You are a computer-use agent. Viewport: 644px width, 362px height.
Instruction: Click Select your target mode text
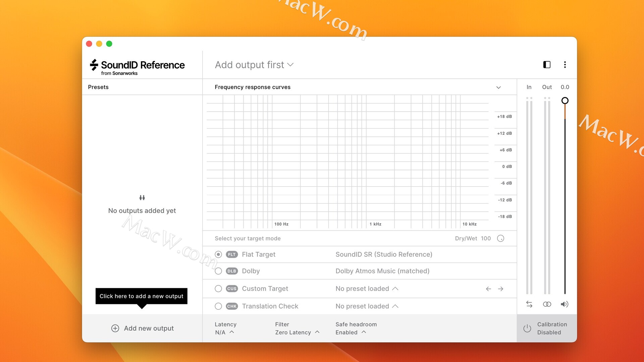(x=248, y=238)
